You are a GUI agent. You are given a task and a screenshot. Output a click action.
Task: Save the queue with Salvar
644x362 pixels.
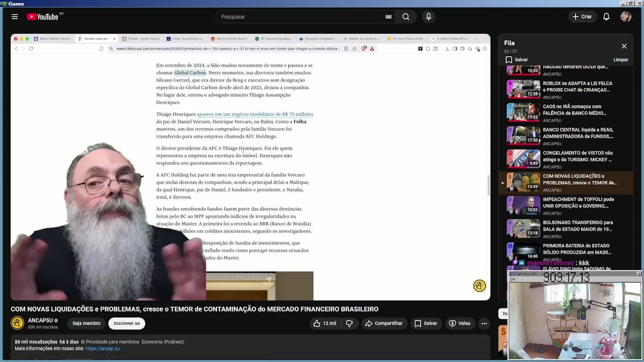pyautogui.click(x=517, y=59)
